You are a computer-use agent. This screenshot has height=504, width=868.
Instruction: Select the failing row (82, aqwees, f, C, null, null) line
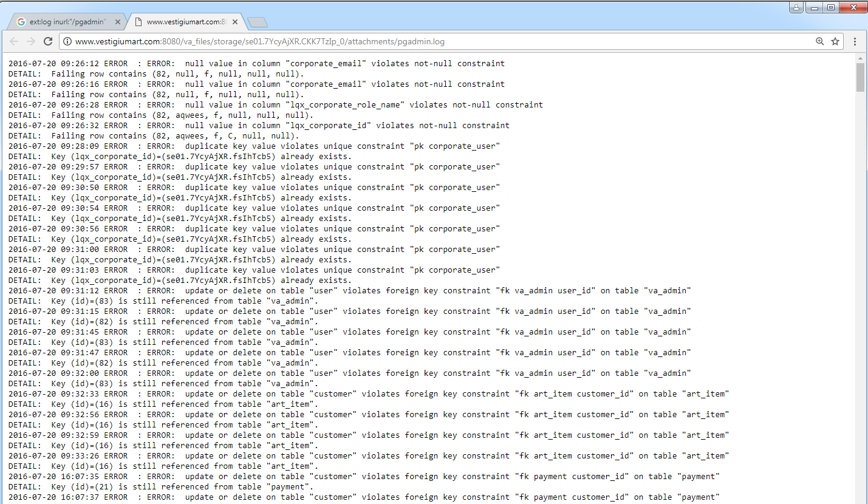click(x=154, y=135)
